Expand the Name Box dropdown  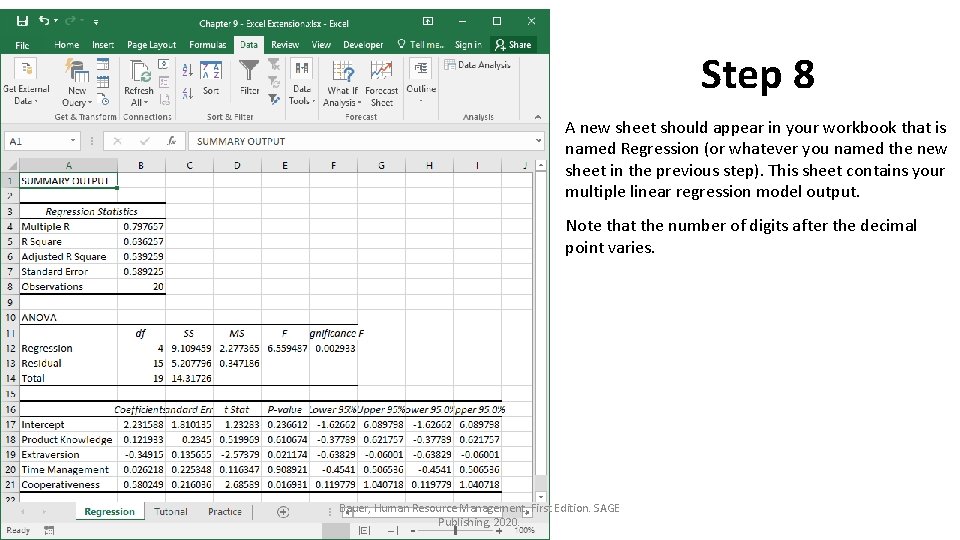(x=73, y=141)
